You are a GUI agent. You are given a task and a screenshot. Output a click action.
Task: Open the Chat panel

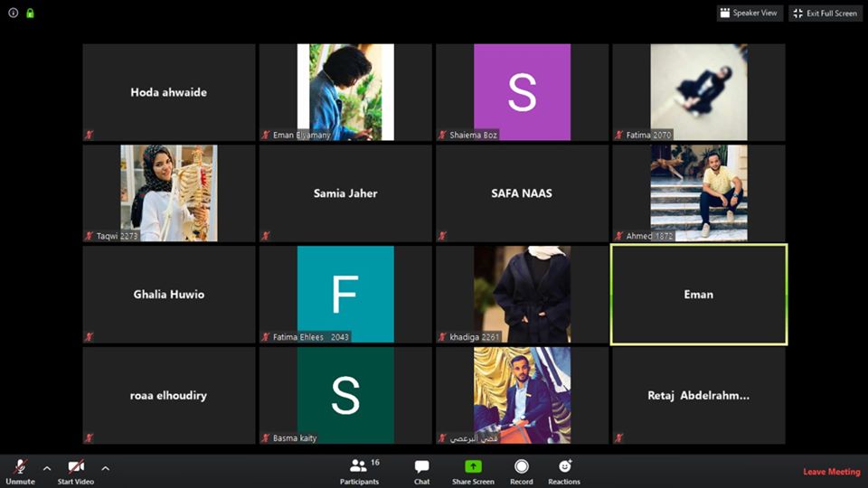[421, 466]
